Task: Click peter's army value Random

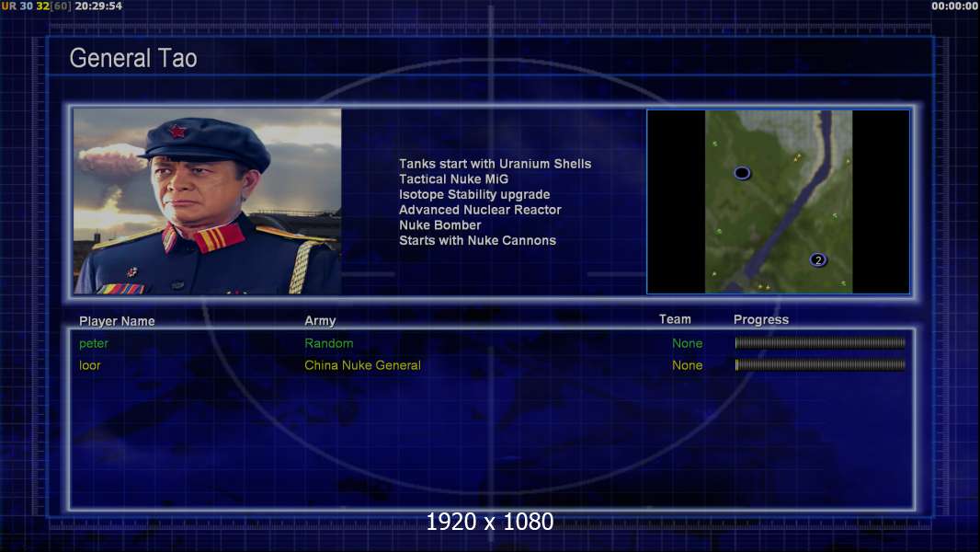Action: point(329,343)
